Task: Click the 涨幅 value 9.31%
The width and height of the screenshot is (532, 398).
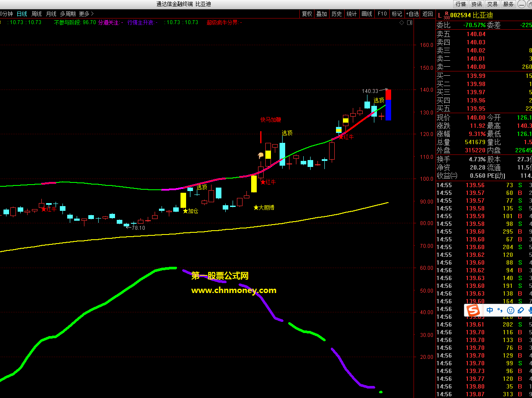Action: point(477,134)
